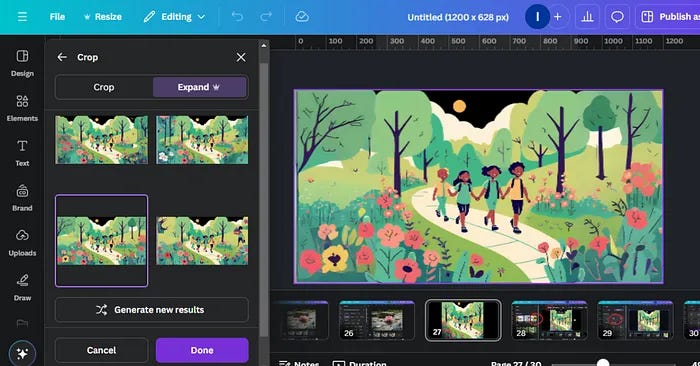Check cloud save status icon
Viewport: 700px width, 366px height.
302,17
